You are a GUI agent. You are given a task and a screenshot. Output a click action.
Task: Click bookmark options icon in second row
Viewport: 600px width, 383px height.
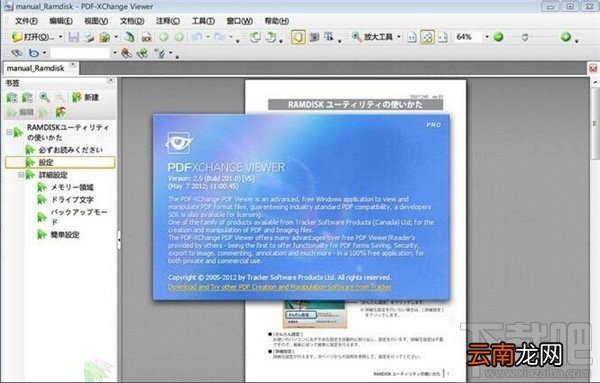(60, 112)
